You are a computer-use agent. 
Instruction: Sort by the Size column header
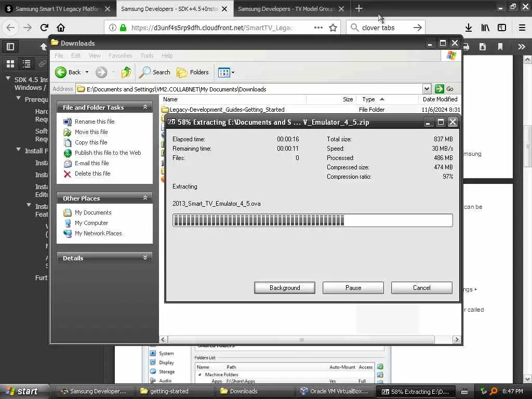[331, 99]
